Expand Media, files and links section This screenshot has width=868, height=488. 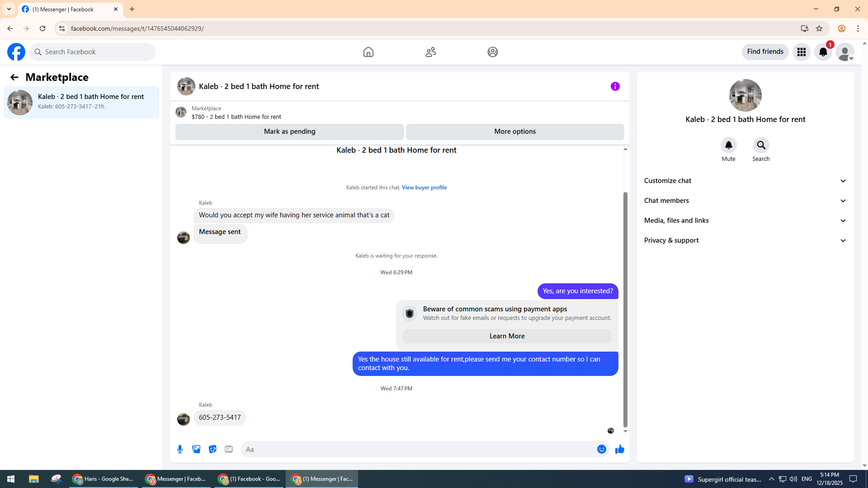(745, 221)
